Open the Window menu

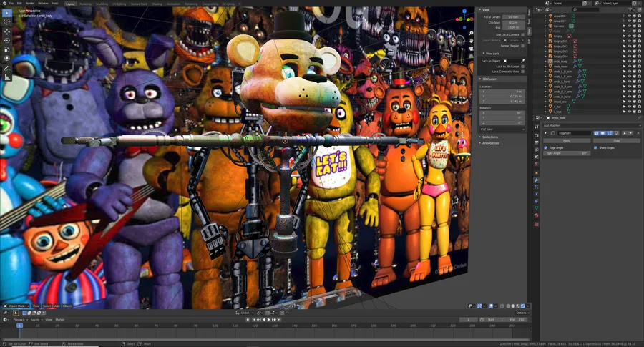(43, 4)
